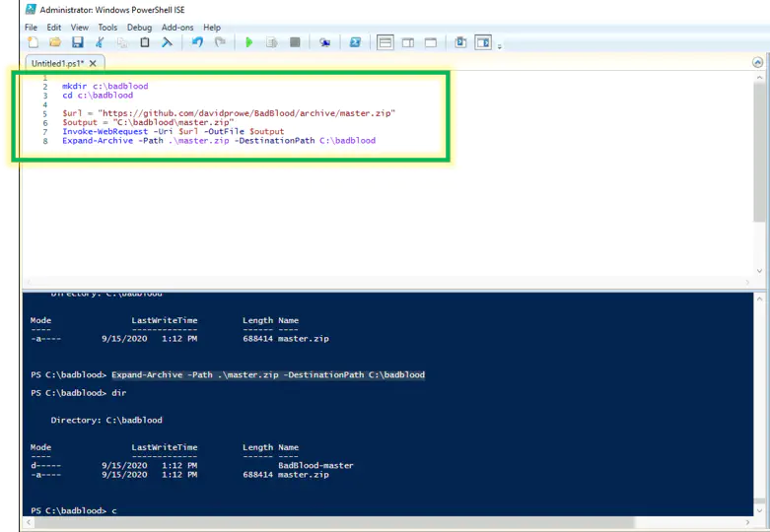Click the console horizontal scrollbar thumb

334,523
